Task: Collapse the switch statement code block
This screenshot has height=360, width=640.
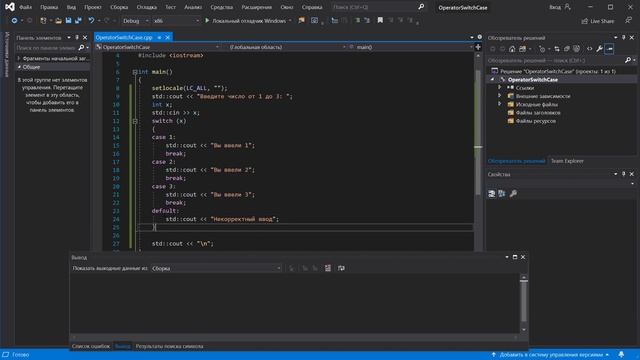Action: 135,121
